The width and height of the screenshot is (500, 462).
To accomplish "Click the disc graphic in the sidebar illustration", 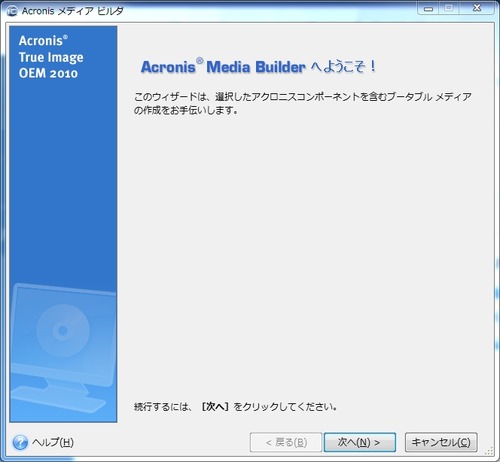I will (x=63, y=331).
